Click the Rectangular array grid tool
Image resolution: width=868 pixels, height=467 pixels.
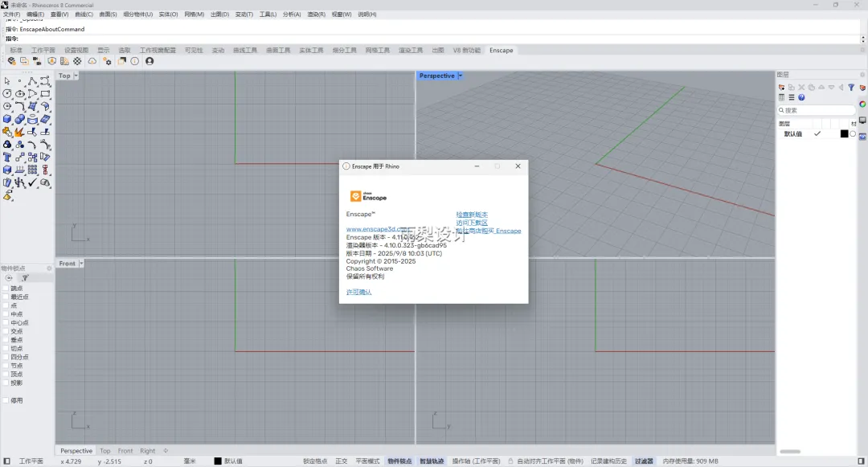pos(32,170)
